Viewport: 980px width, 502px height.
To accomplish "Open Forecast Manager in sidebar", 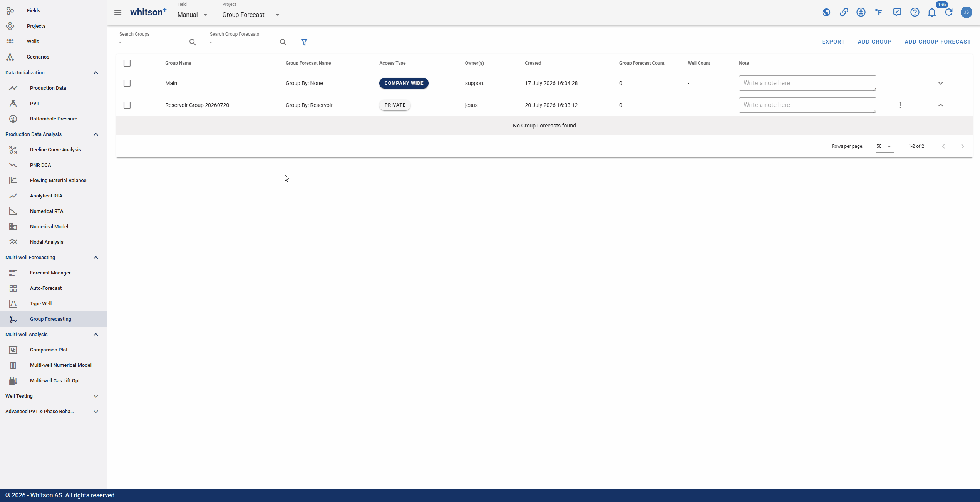I will click(x=53, y=273).
